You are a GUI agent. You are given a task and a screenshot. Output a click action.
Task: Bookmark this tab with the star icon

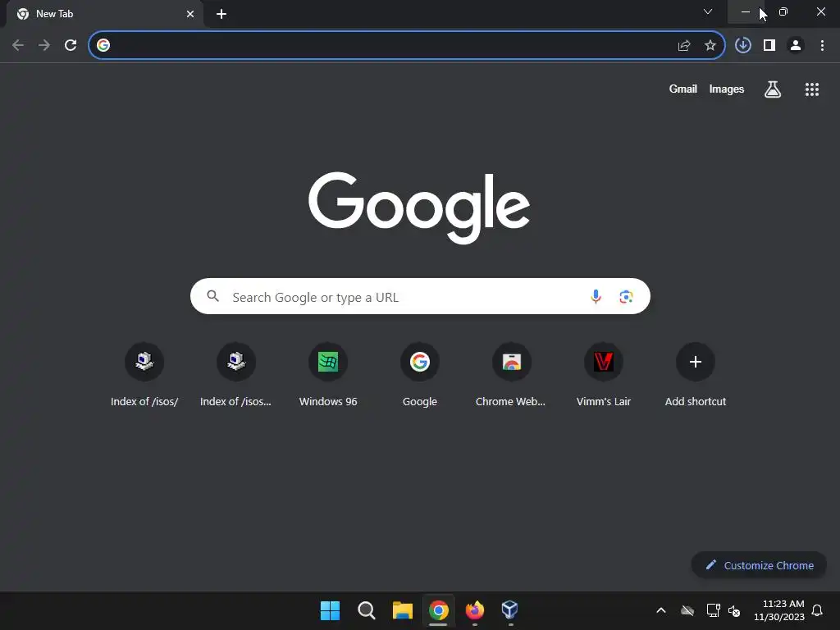pos(710,46)
